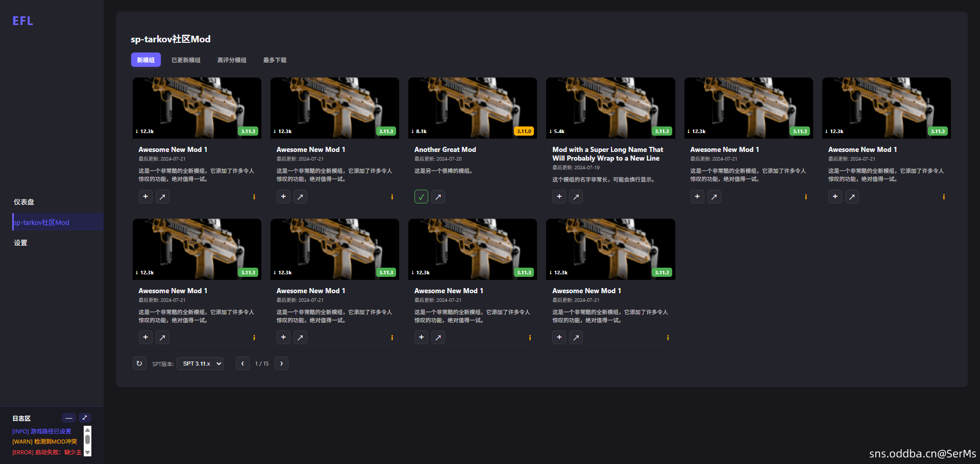Open link of the last top-row mod card
Screen dimensions: 980x464
click(852, 197)
